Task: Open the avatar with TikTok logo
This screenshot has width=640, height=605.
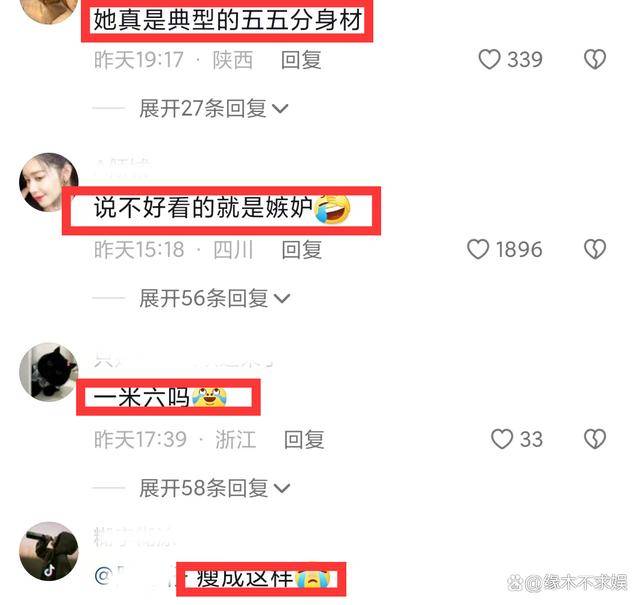Action: pos(49,551)
